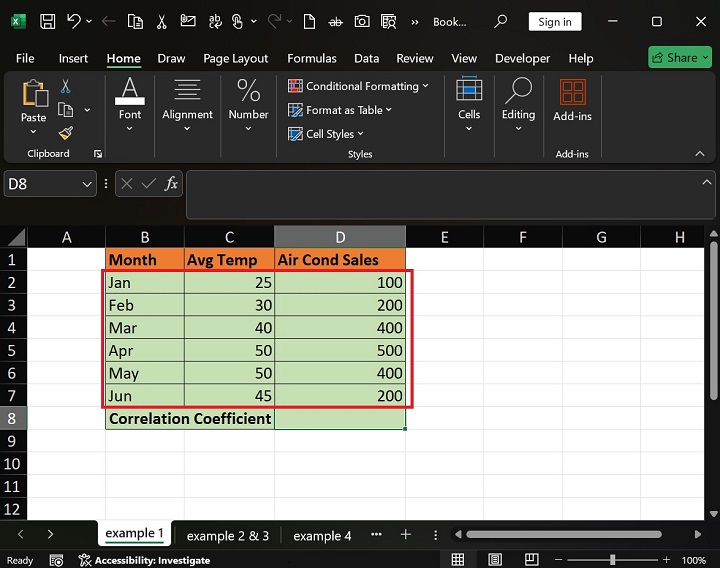
Task: Switch to Page Layout view in status bar
Action: point(492,560)
